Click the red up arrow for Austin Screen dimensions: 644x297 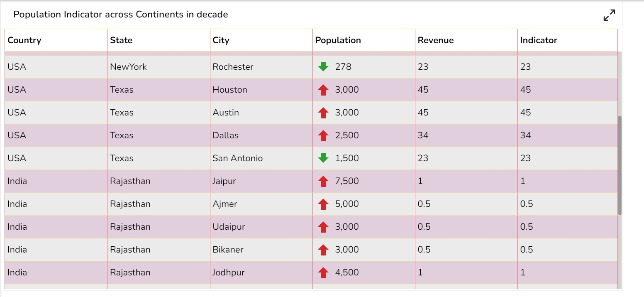point(323,113)
